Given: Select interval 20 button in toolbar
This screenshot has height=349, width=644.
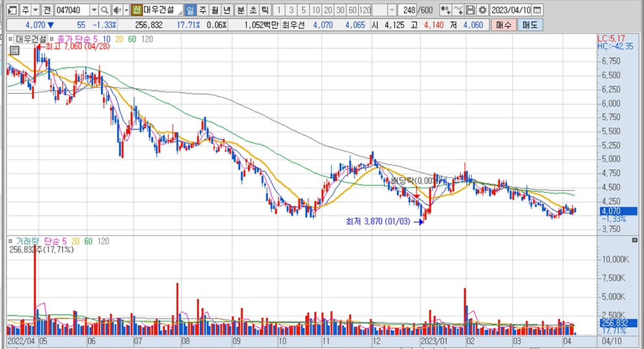Looking at the screenshot, I should point(328,10).
